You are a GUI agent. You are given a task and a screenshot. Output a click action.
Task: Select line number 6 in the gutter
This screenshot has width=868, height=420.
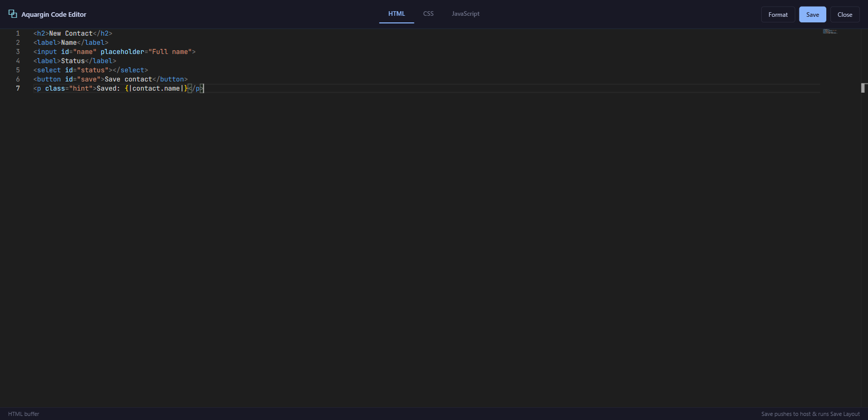[x=18, y=79]
